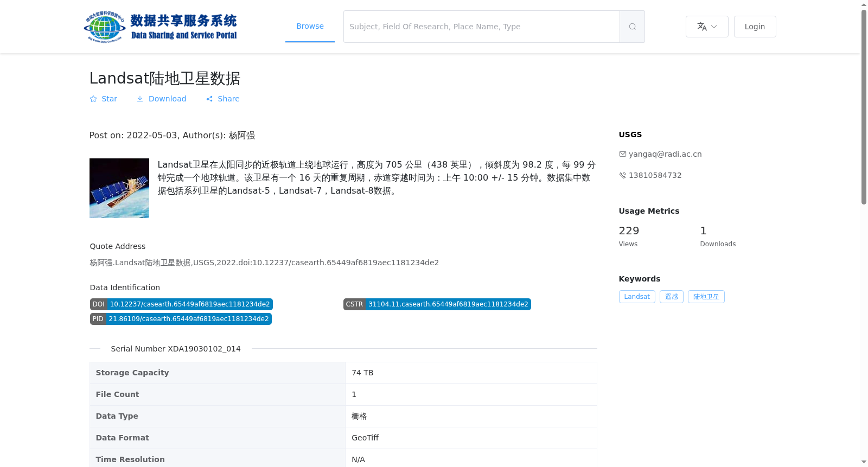
Task: Click the Login button
Action: (x=755, y=27)
